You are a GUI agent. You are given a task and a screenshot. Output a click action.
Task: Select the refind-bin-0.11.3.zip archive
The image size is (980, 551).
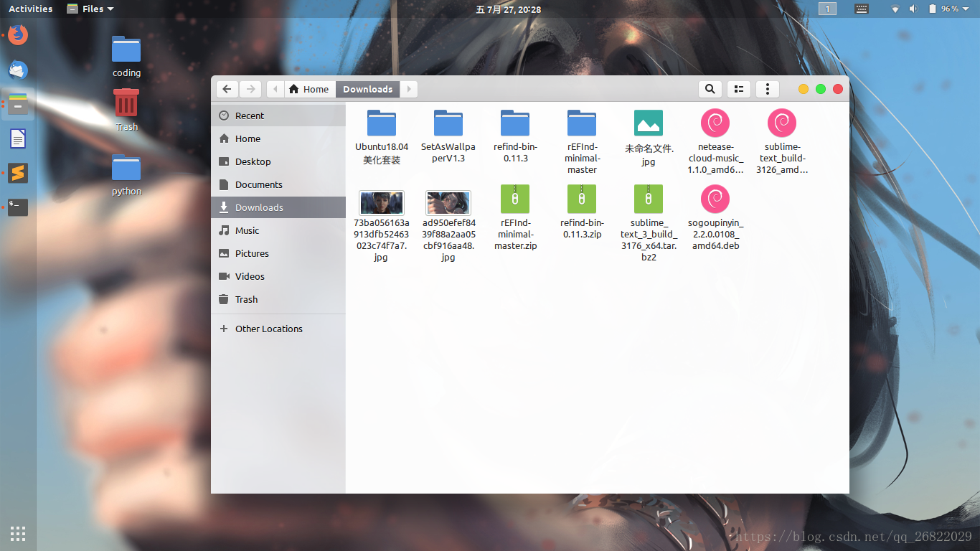tap(582, 212)
